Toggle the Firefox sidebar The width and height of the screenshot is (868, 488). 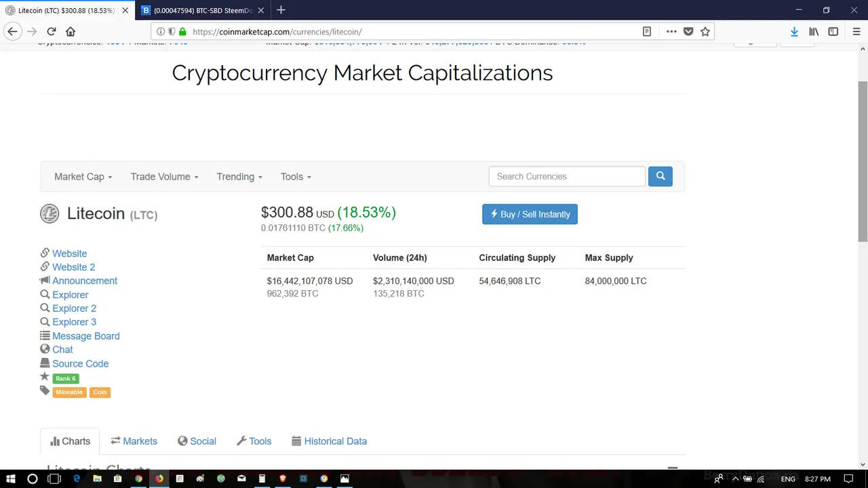tap(833, 31)
